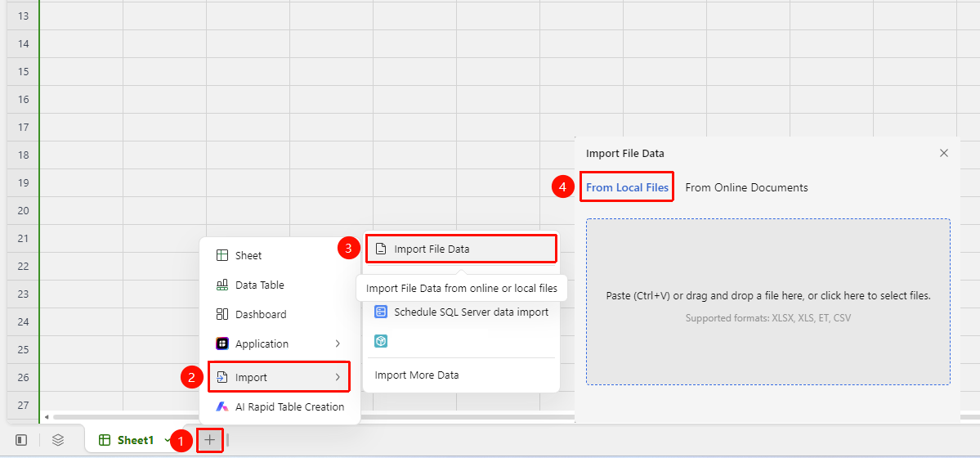Select row 26 header
This screenshot has width=980, height=458.
(x=23, y=377)
